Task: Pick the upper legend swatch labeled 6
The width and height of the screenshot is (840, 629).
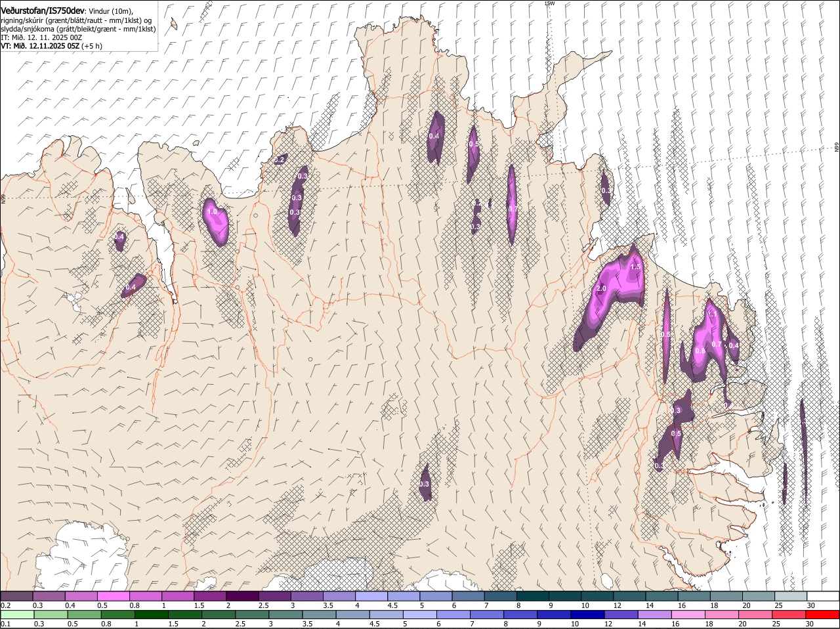Action: [468, 596]
